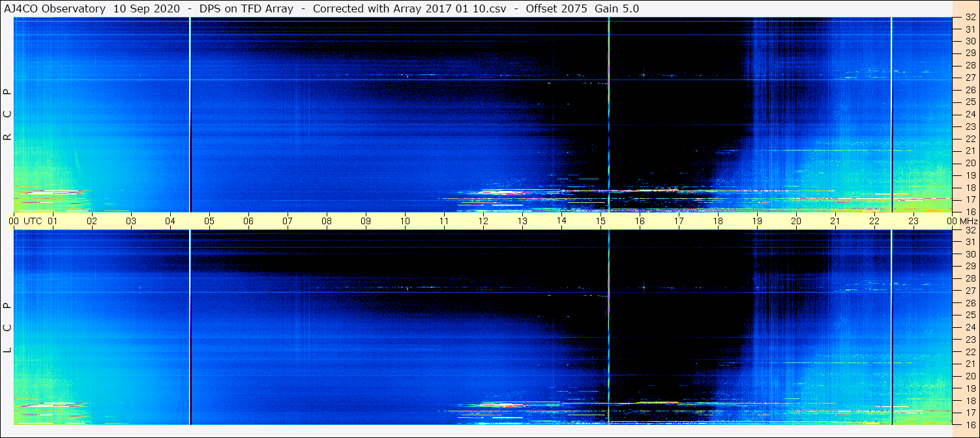Pick the 23 hour label on the time axis
This screenshot has width=980, height=438.
coord(913,221)
